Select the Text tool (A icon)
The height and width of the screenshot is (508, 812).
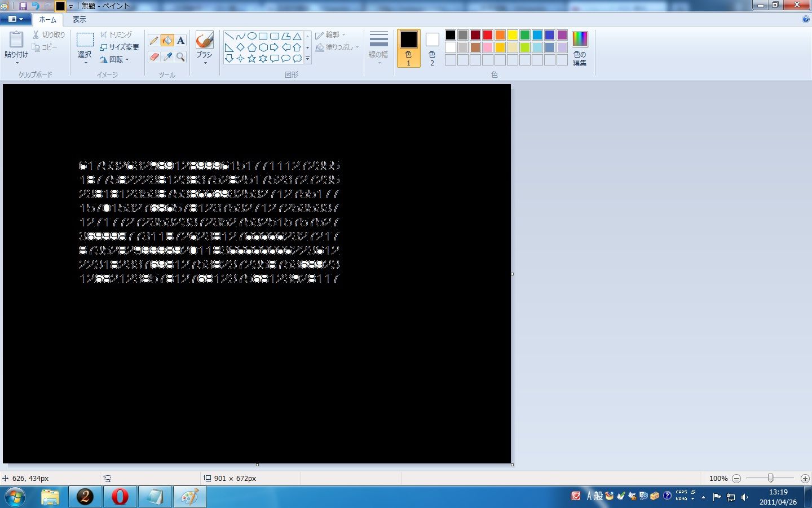click(x=180, y=40)
